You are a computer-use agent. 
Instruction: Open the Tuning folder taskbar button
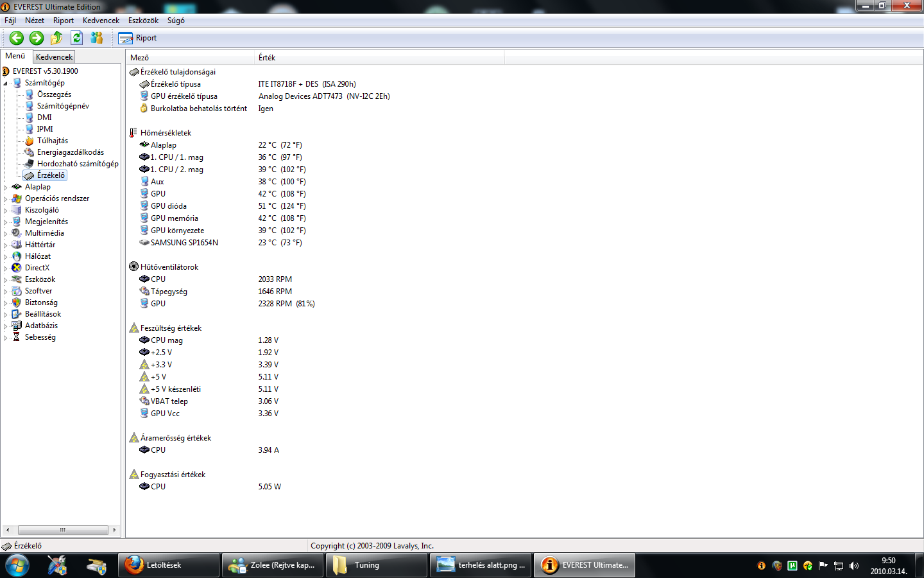[x=377, y=565]
